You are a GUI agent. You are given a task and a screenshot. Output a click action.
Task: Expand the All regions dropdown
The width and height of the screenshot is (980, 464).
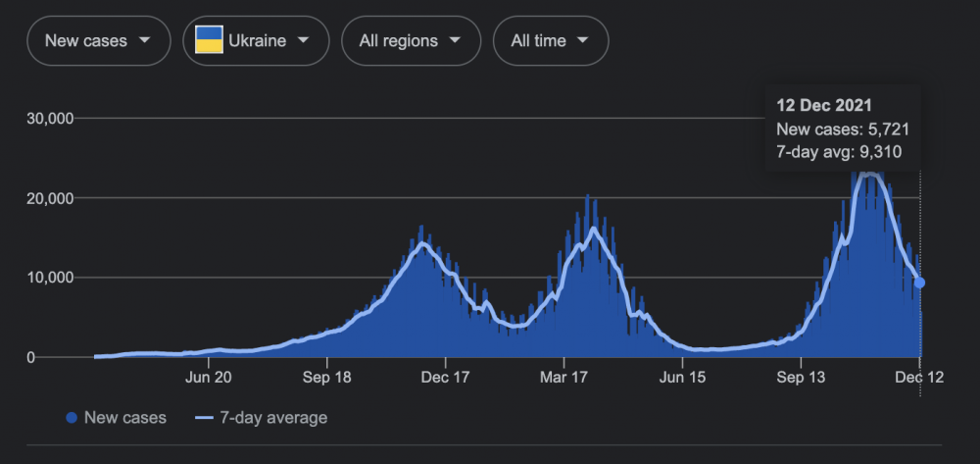point(411,41)
